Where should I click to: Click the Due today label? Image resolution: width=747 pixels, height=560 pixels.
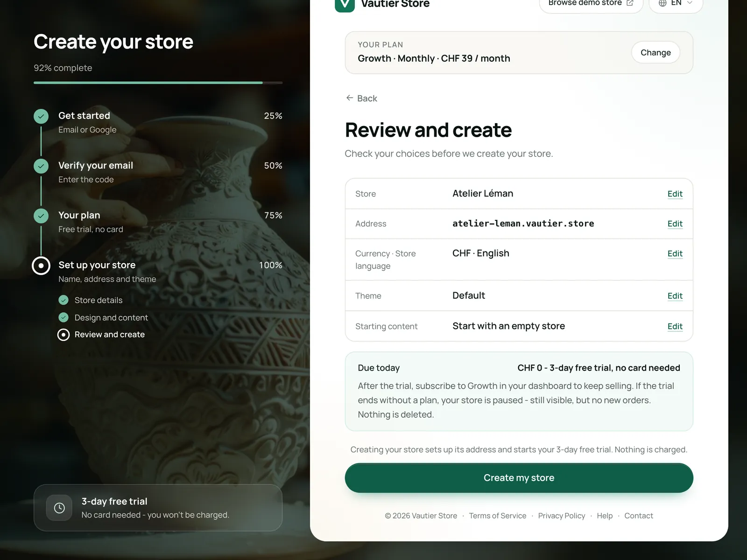[x=379, y=368]
